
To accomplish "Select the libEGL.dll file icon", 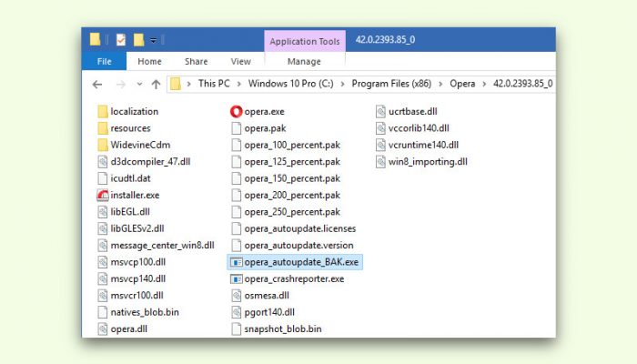I will click(x=103, y=212).
